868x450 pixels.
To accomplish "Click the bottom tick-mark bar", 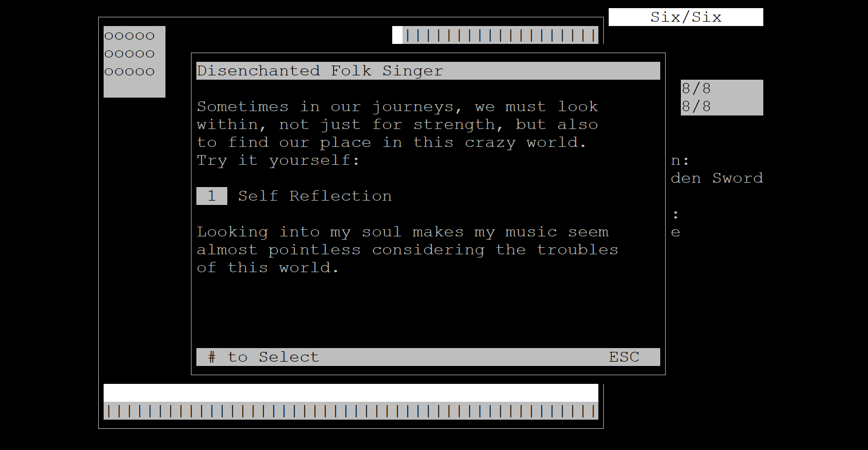I will click(x=351, y=411).
